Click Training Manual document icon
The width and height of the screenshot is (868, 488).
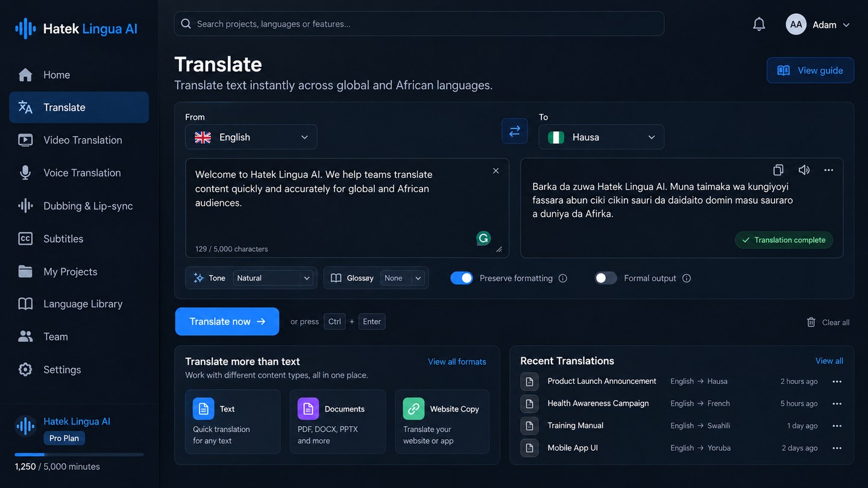coord(529,426)
